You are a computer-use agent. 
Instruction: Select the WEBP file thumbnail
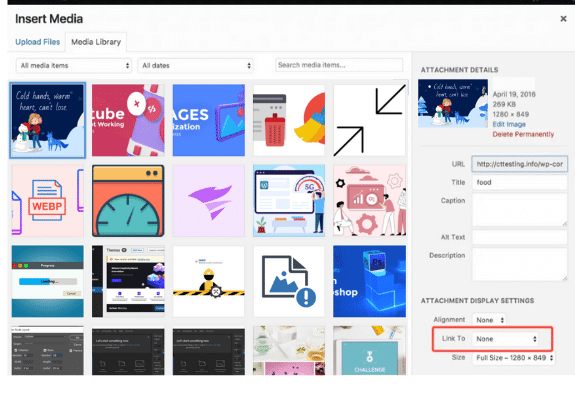click(x=48, y=201)
